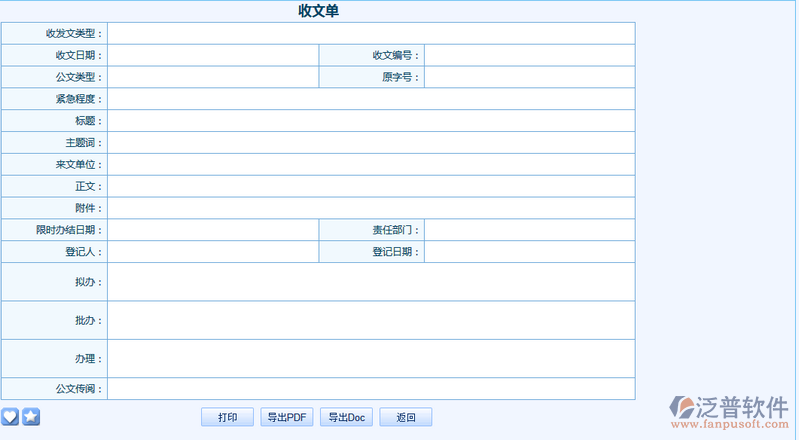The height and width of the screenshot is (440, 799).
Task: Click the 打印 print button
Action: click(x=228, y=417)
